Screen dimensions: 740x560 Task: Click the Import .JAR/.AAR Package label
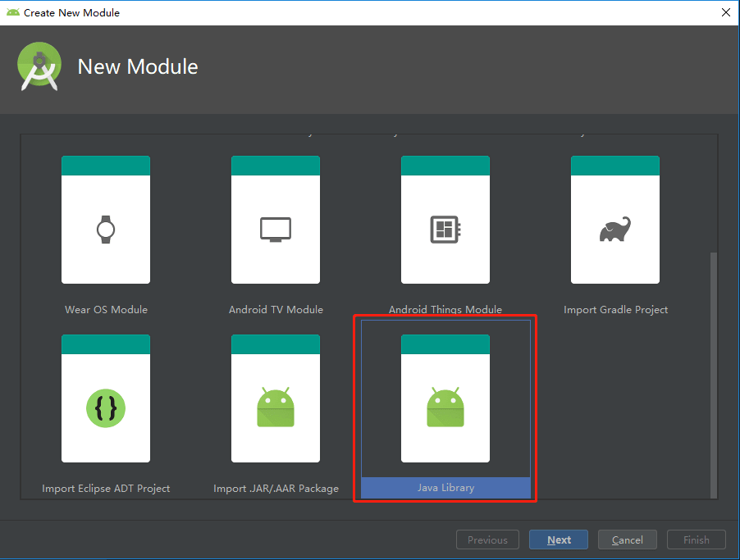point(276,489)
